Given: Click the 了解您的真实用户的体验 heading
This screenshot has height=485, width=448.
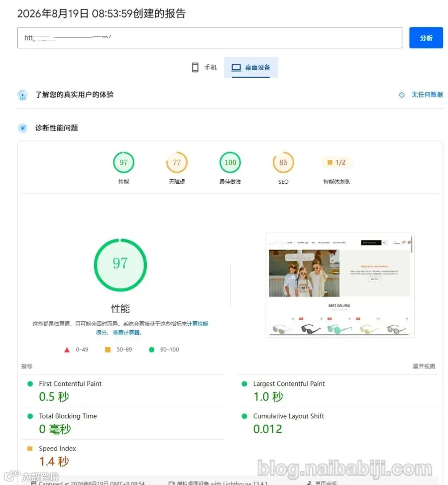Looking at the screenshot, I should tap(75, 95).
